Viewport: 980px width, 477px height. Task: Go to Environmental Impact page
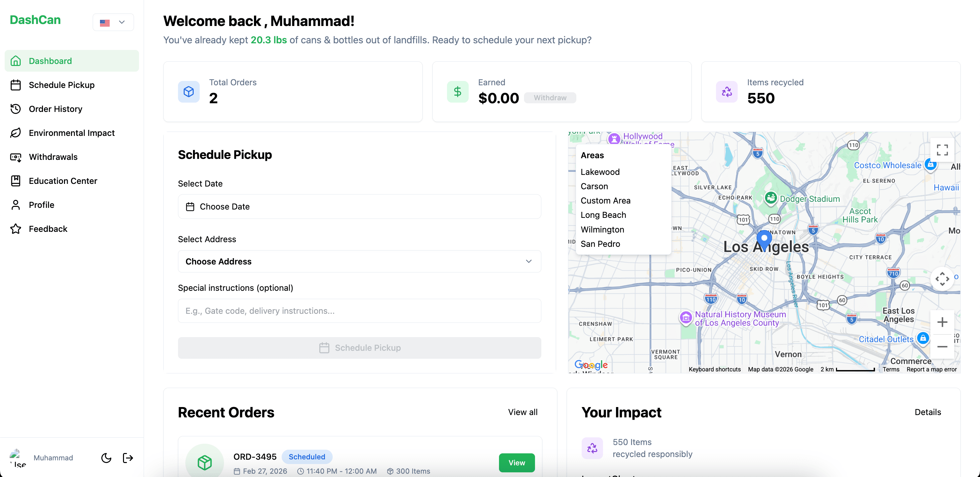tap(72, 133)
